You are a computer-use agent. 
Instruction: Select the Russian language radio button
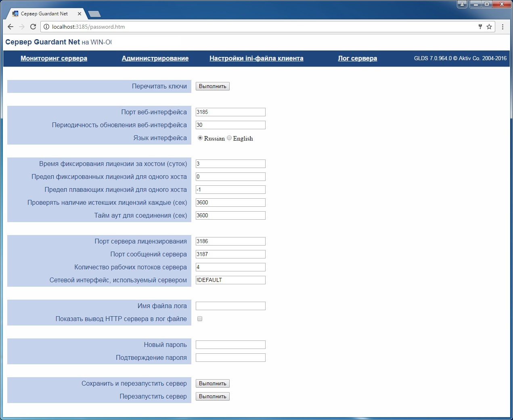coord(200,138)
